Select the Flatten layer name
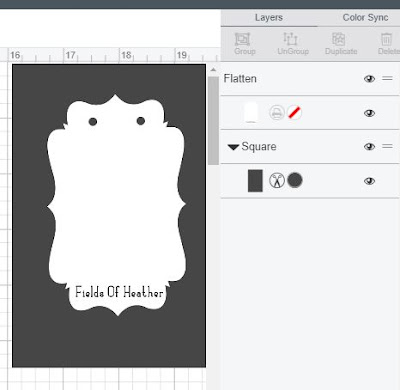 point(240,79)
